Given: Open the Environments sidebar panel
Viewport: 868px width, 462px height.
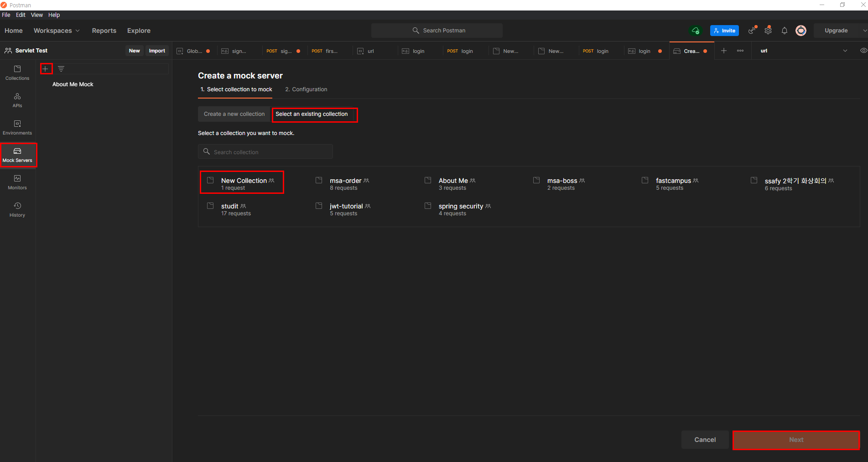Looking at the screenshot, I should pyautogui.click(x=17, y=128).
